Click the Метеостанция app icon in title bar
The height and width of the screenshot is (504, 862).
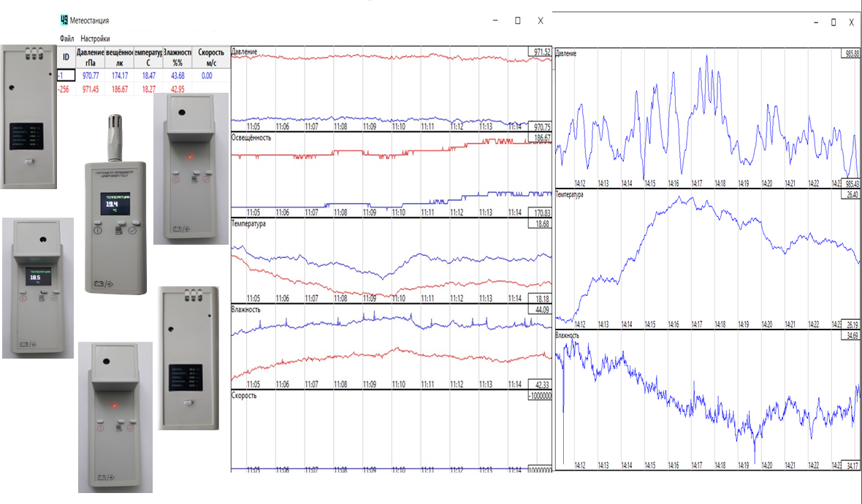64,20
